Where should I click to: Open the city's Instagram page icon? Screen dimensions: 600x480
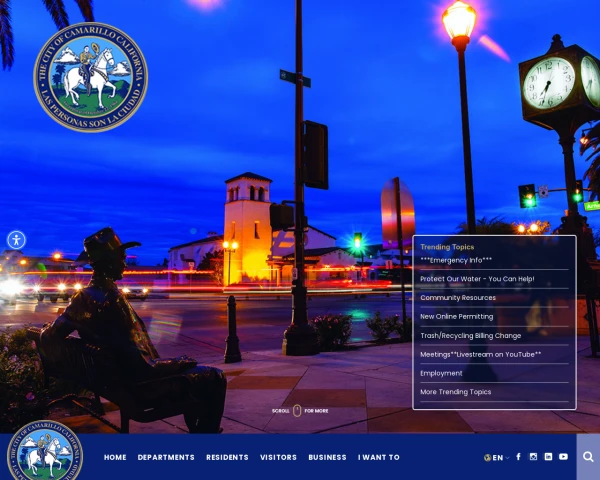tap(533, 457)
